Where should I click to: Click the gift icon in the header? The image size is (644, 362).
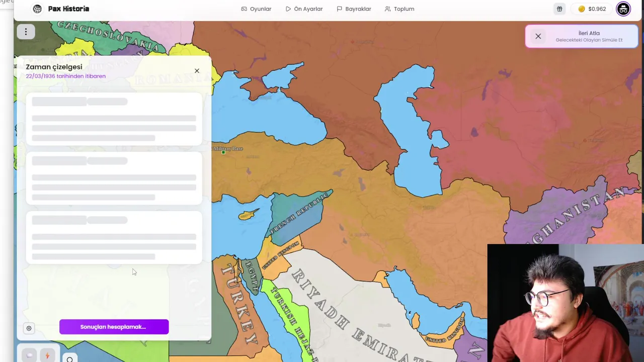559,9
